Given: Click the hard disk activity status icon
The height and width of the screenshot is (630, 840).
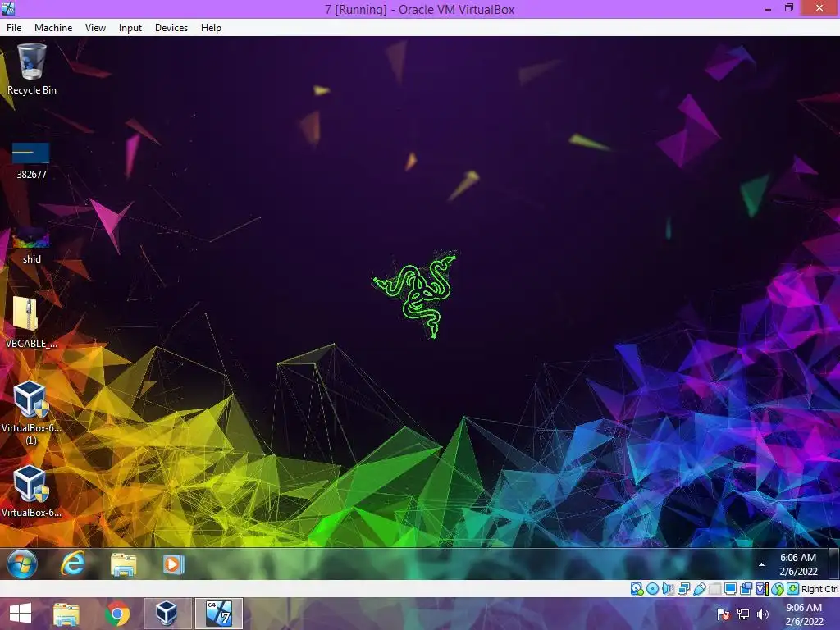Looking at the screenshot, I should point(637,589).
